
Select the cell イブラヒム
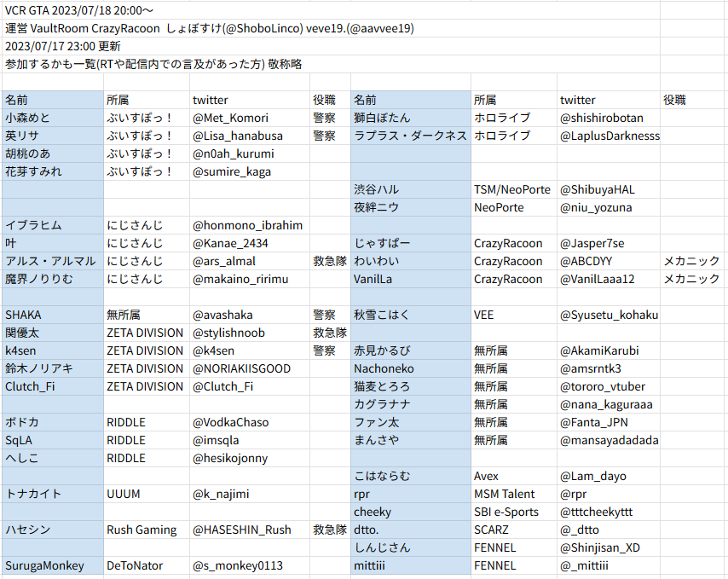[53, 226]
